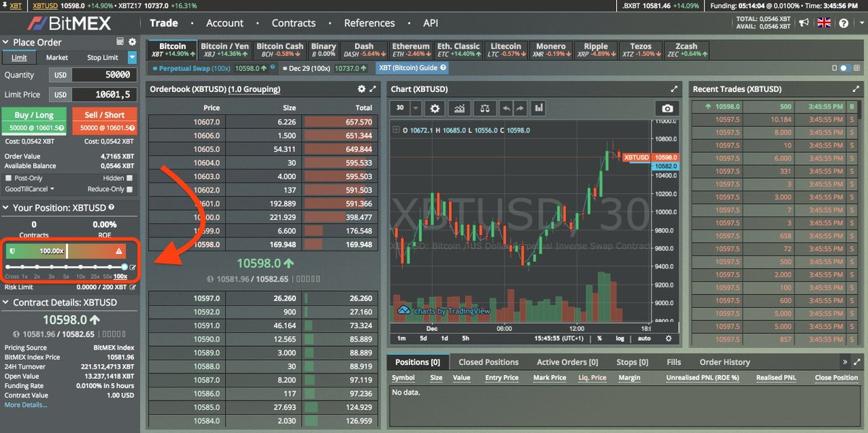Set chart range to 5d
This screenshot has width=868, height=433.
[x=423, y=338]
